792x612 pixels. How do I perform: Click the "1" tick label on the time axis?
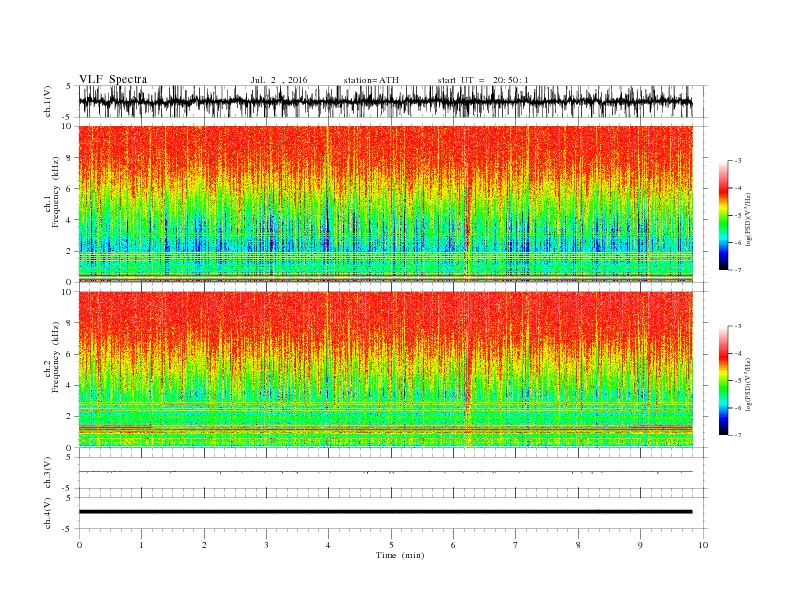(141, 545)
